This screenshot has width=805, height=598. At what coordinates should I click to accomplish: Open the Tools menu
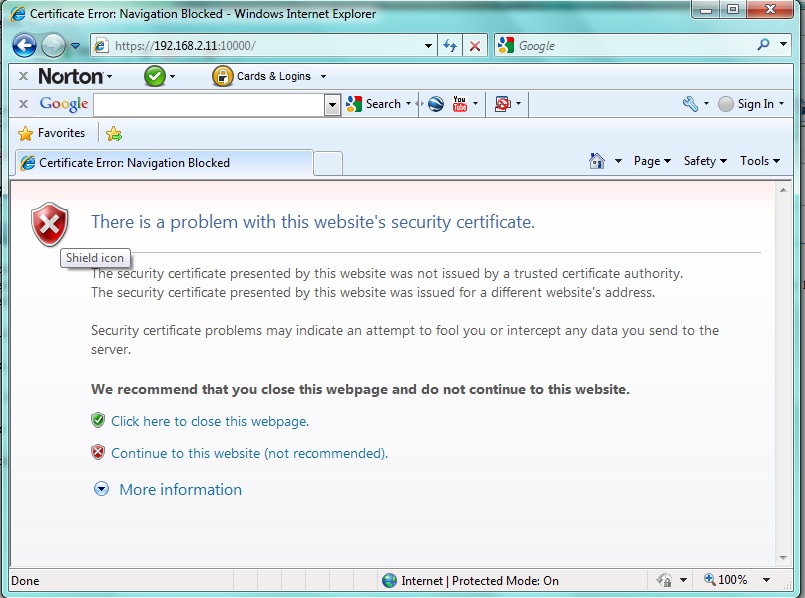click(x=758, y=160)
